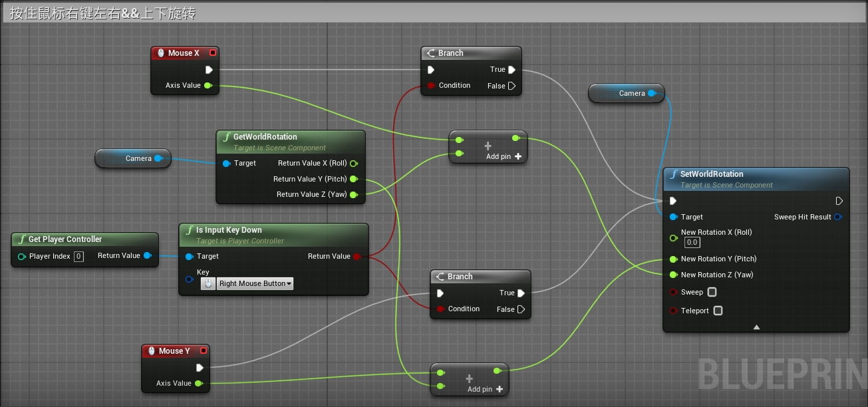
Task: Click the New Rotation X (Roll) value box
Action: (x=692, y=243)
